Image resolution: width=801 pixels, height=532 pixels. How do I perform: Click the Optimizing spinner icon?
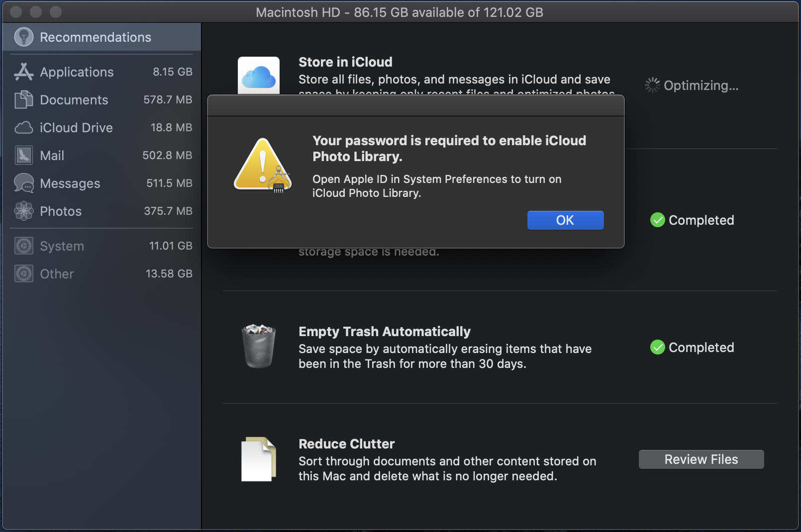click(652, 85)
